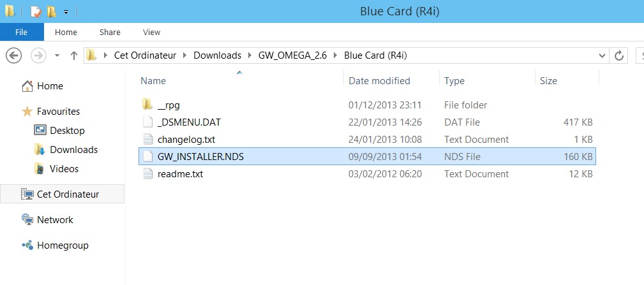Expand the chevron before Cet Ordinateur in the address bar
Viewport: 644px width, 285px height.
[106, 55]
